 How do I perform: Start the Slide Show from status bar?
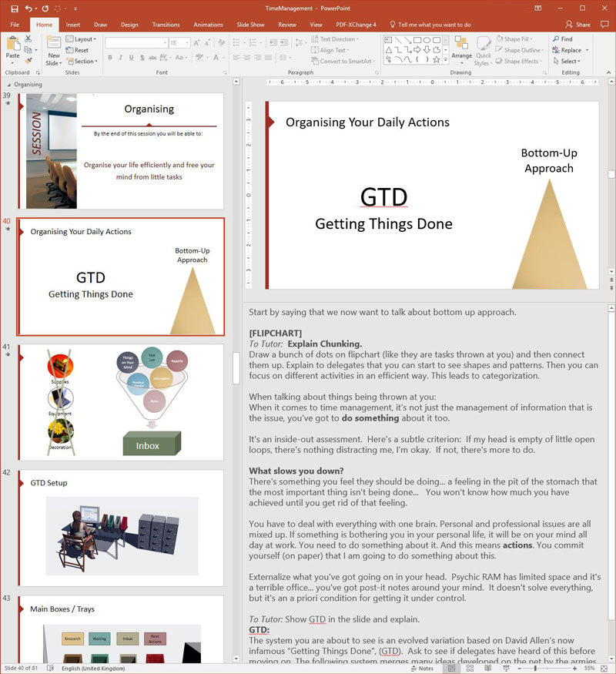[x=506, y=669]
